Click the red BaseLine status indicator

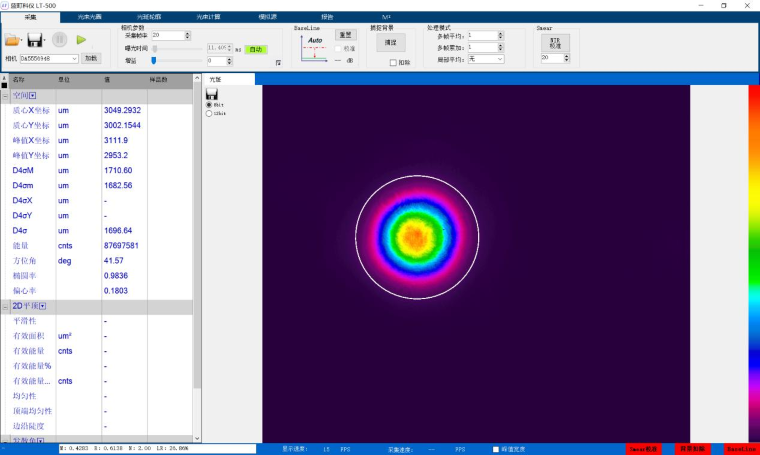pyautogui.click(x=741, y=449)
